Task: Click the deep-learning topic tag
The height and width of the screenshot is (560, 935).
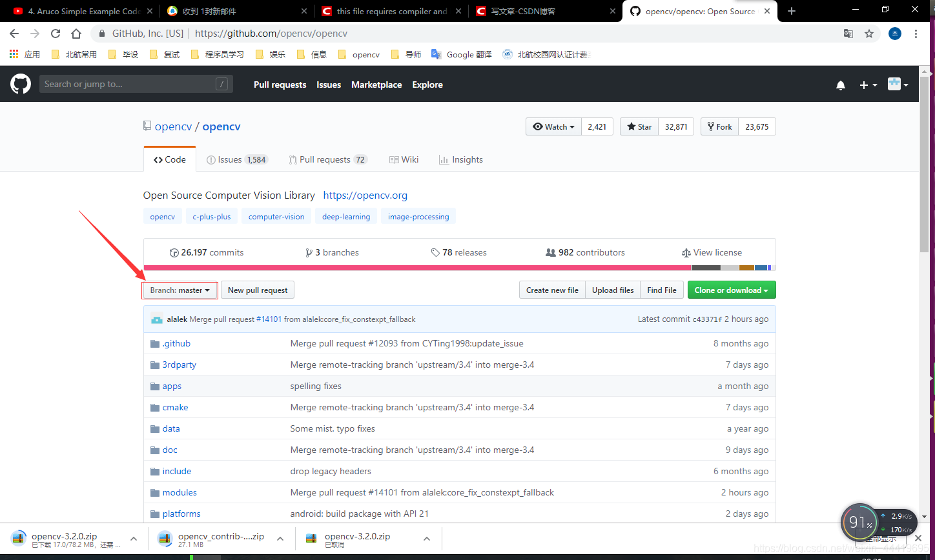Action: [346, 217]
